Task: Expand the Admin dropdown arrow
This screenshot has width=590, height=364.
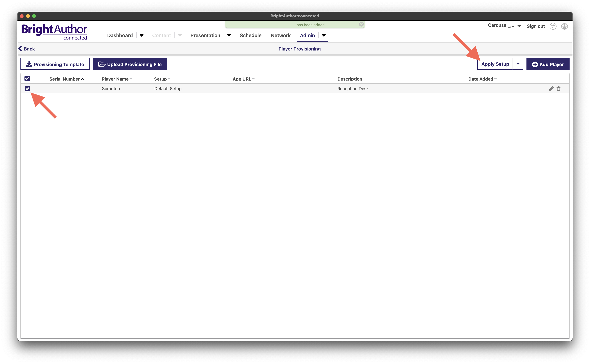Action: [324, 36]
